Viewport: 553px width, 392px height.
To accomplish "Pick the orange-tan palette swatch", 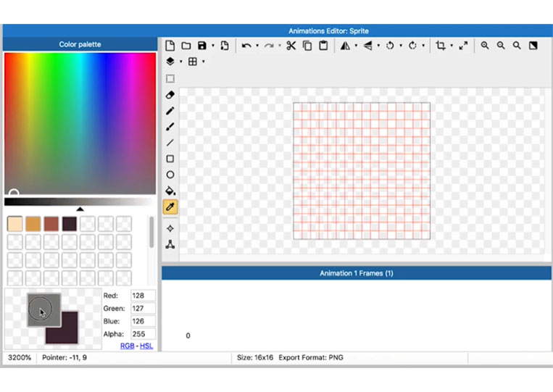I will tap(33, 224).
